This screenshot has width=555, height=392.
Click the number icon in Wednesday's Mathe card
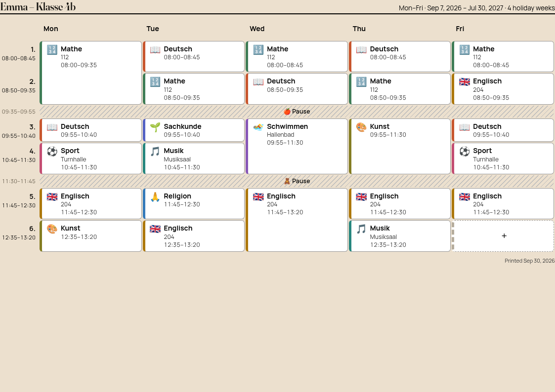[x=258, y=50]
